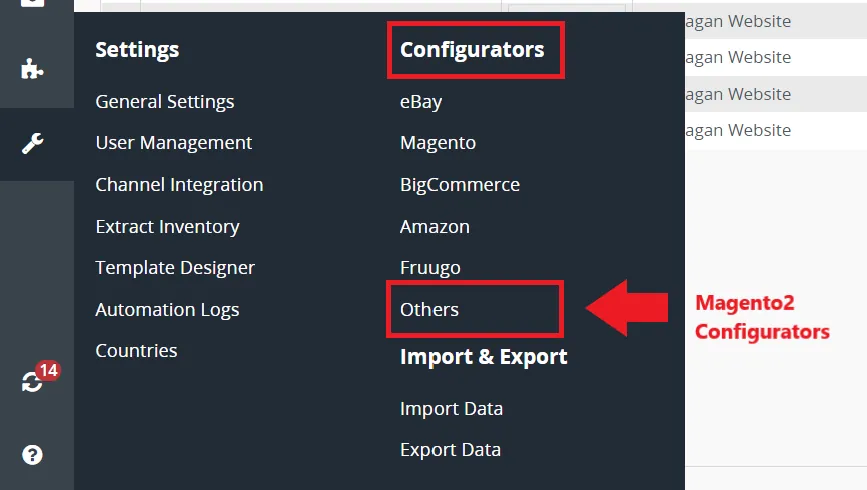View Automation Logs
This screenshot has width=867, height=490.
pyautogui.click(x=167, y=310)
